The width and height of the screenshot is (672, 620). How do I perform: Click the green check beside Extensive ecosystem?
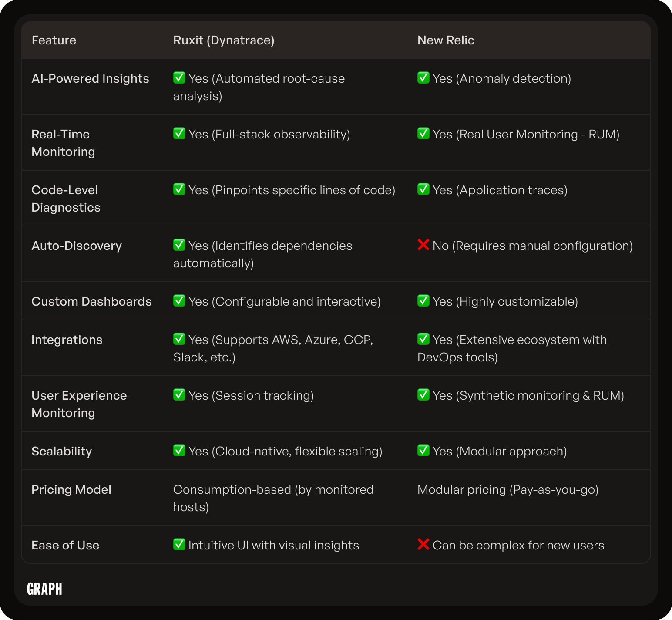pyautogui.click(x=423, y=339)
